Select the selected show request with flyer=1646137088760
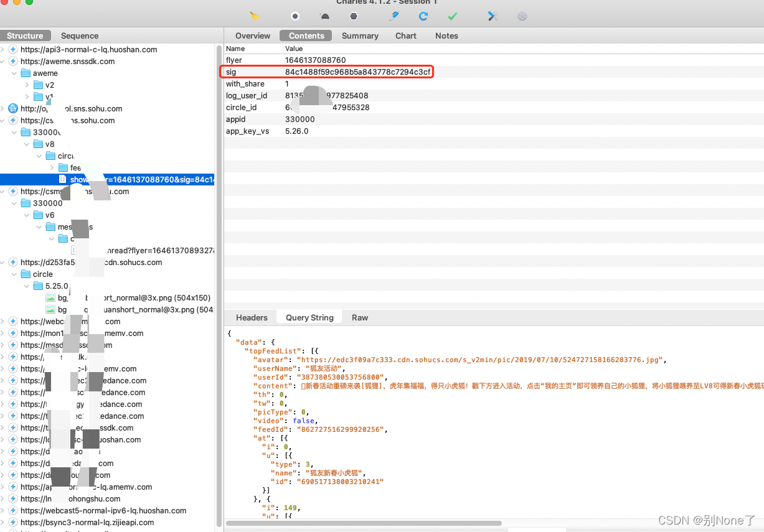 [x=107, y=179]
